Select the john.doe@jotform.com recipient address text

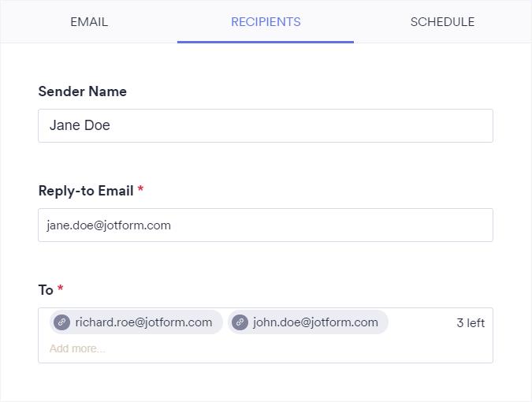pyautogui.click(x=315, y=322)
